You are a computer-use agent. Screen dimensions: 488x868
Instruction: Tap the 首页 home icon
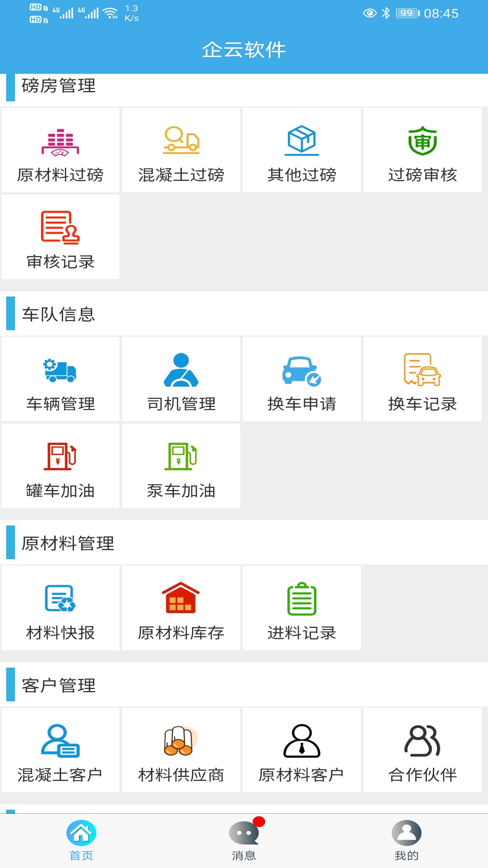coord(81,833)
